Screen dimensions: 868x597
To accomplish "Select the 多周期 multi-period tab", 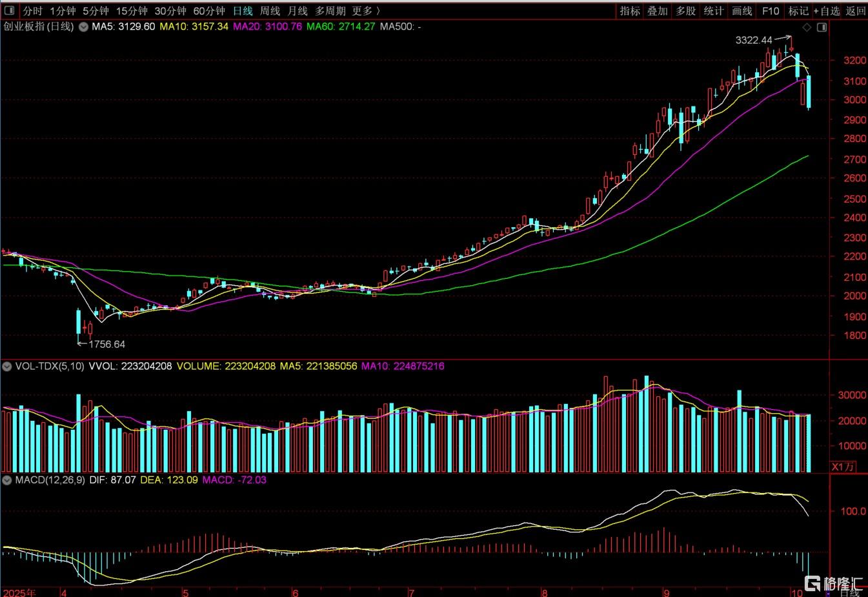I will (x=330, y=11).
